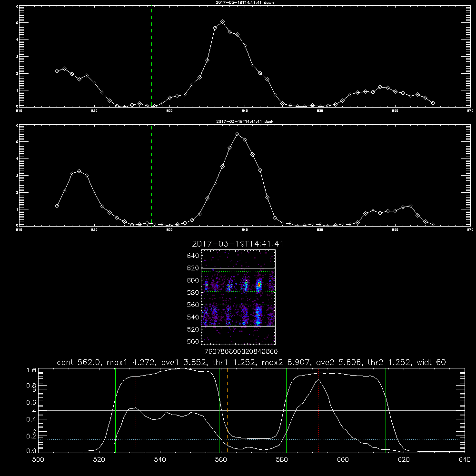Click the red dotted line near 532
This screenshot has width=476, height=476.
coord(136,410)
